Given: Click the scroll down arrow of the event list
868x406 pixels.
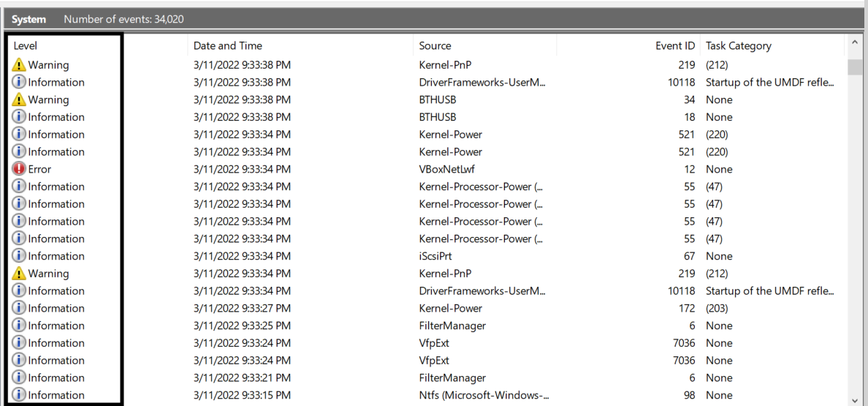Looking at the screenshot, I should click(x=855, y=399).
